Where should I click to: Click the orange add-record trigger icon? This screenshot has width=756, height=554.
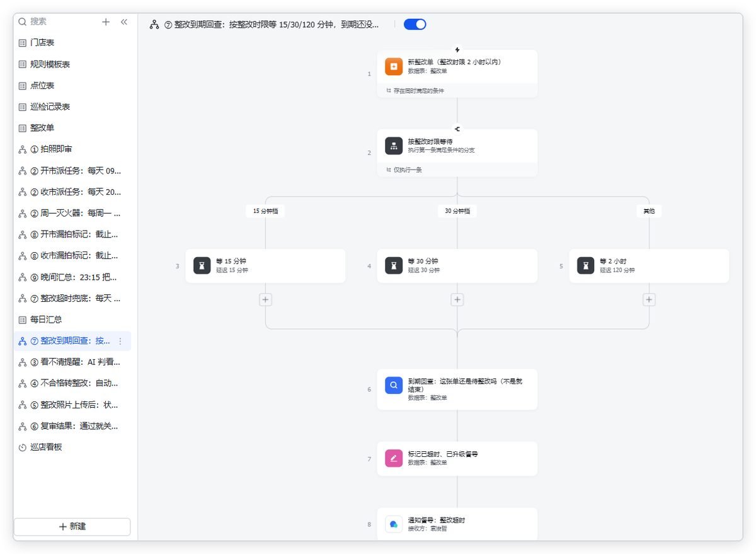(394, 66)
